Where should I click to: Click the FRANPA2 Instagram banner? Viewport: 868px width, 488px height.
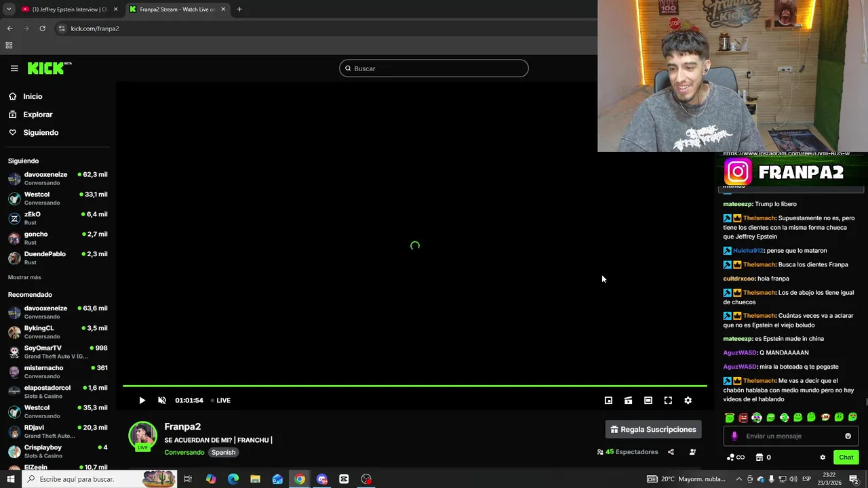pyautogui.click(x=793, y=172)
